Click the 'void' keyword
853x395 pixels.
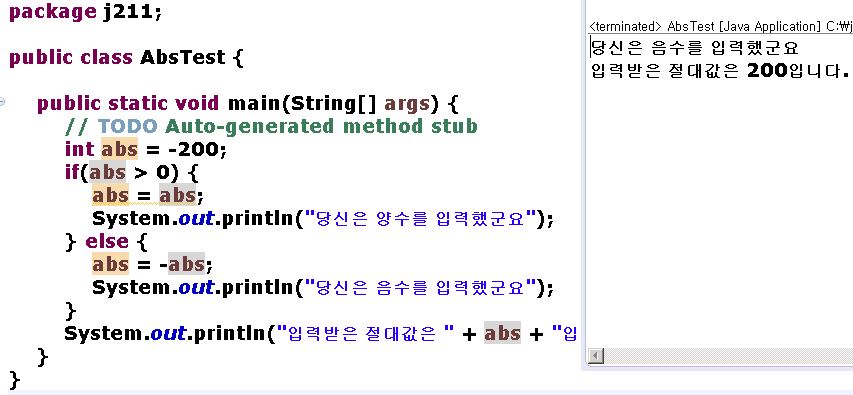[x=196, y=102]
